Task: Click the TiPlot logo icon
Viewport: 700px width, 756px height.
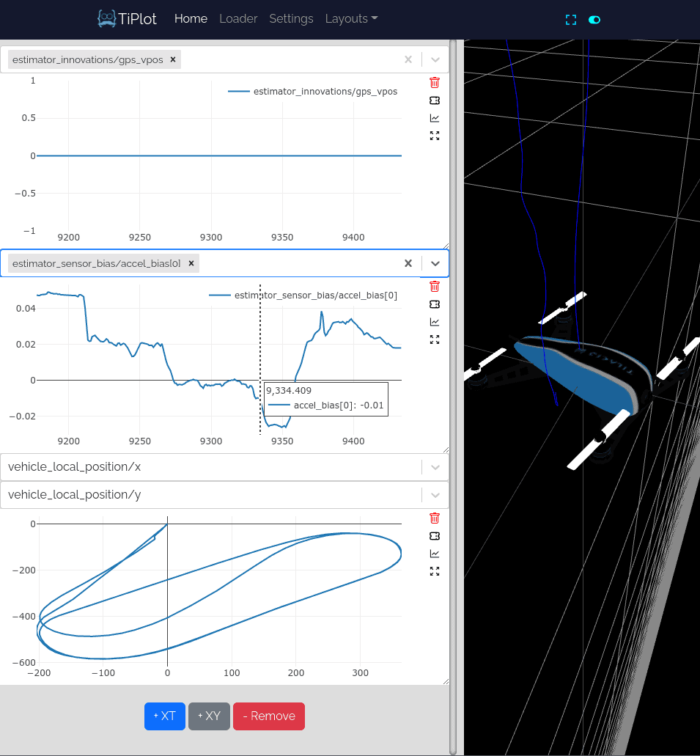Action: pos(106,18)
